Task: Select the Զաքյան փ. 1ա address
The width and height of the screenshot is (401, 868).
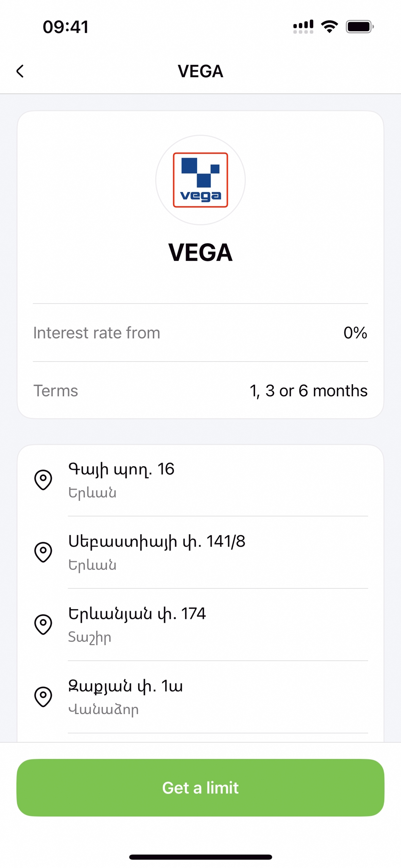Action: coord(125,686)
